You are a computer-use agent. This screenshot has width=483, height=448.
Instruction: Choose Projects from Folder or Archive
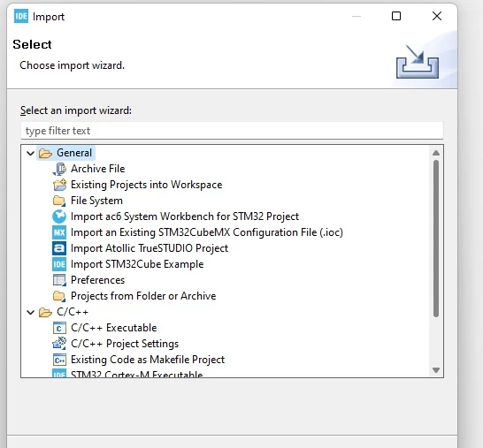click(143, 296)
